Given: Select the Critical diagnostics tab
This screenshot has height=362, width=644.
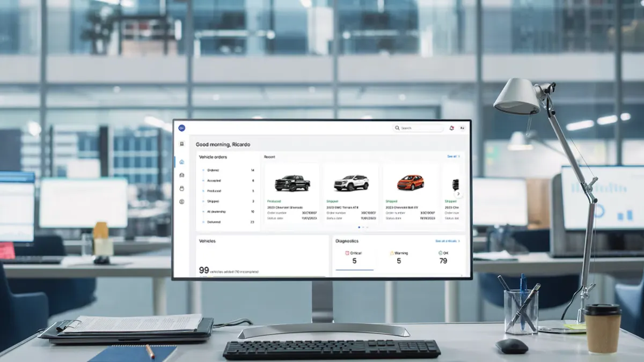Looking at the screenshot, I should point(354,260).
